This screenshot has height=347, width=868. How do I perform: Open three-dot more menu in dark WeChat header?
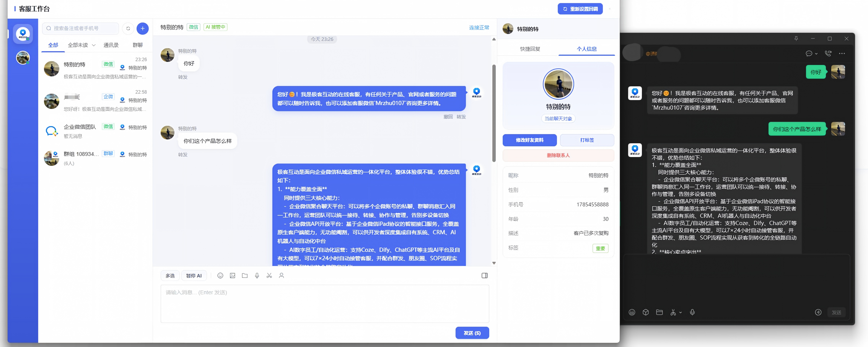click(842, 54)
